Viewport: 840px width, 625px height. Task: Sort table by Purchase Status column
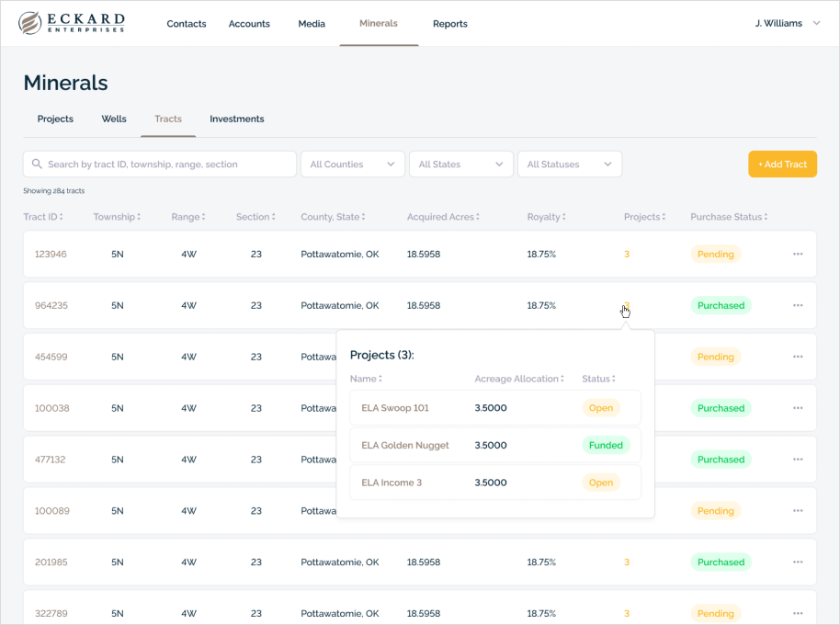click(729, 217)
